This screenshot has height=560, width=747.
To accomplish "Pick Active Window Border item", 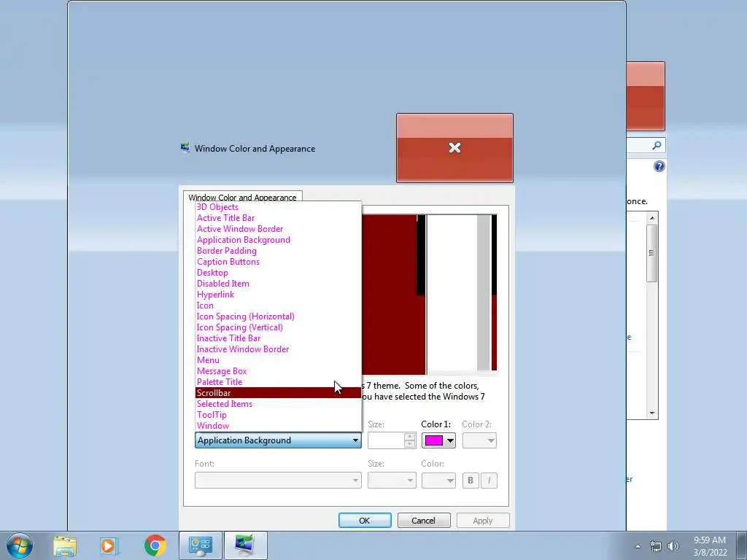I will [x=278, y=229].
